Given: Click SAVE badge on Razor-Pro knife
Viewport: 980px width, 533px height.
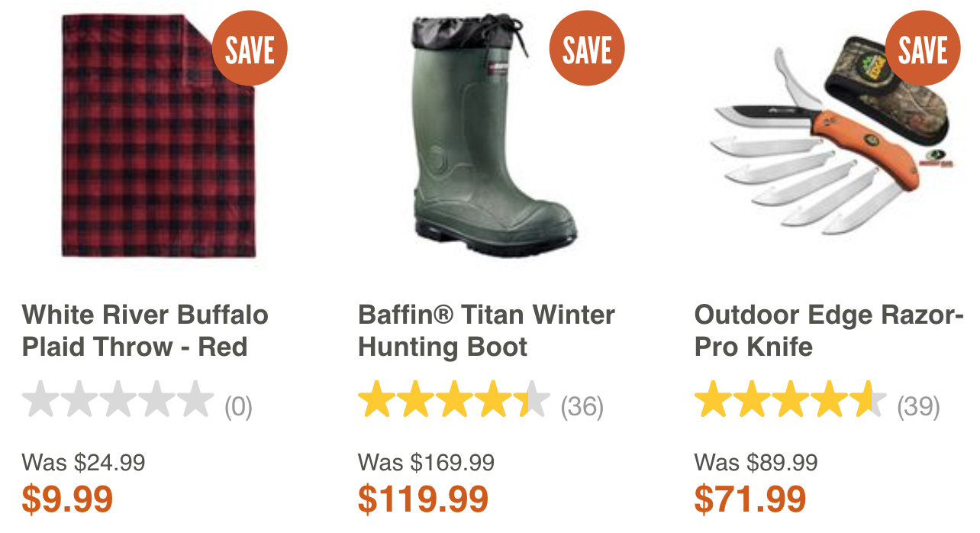Looking at the screenshot, I should [923, 49].
